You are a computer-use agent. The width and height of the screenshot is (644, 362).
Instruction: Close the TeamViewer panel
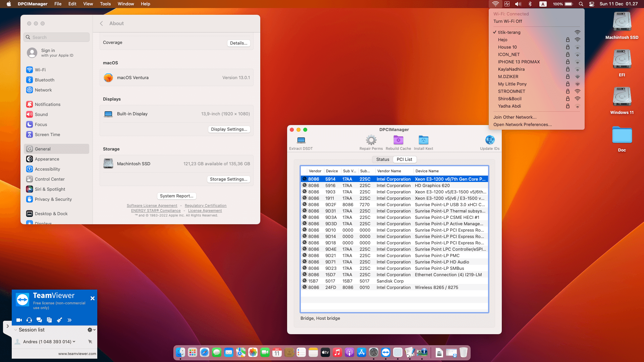point(93,298)
